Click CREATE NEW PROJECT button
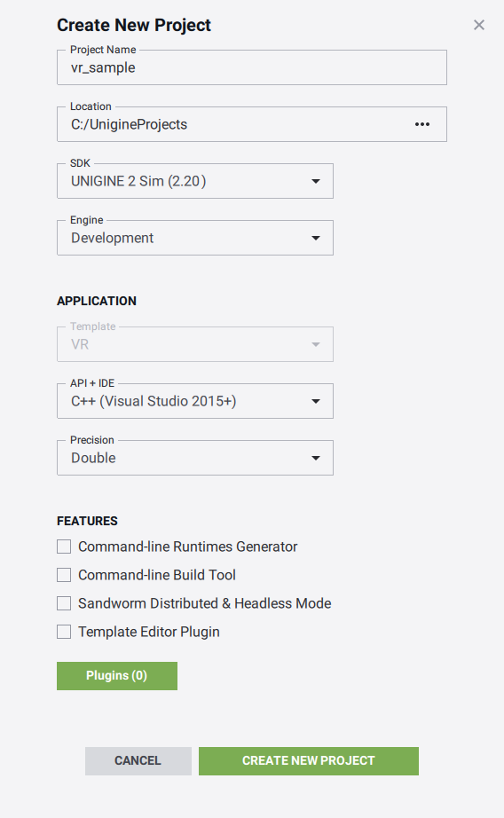504x818 pixels. [309, 761]
